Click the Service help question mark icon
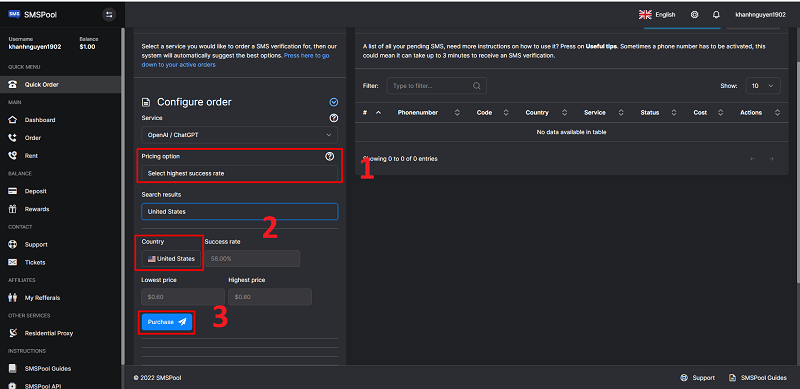The image size is (800, 389). (334, 118)
